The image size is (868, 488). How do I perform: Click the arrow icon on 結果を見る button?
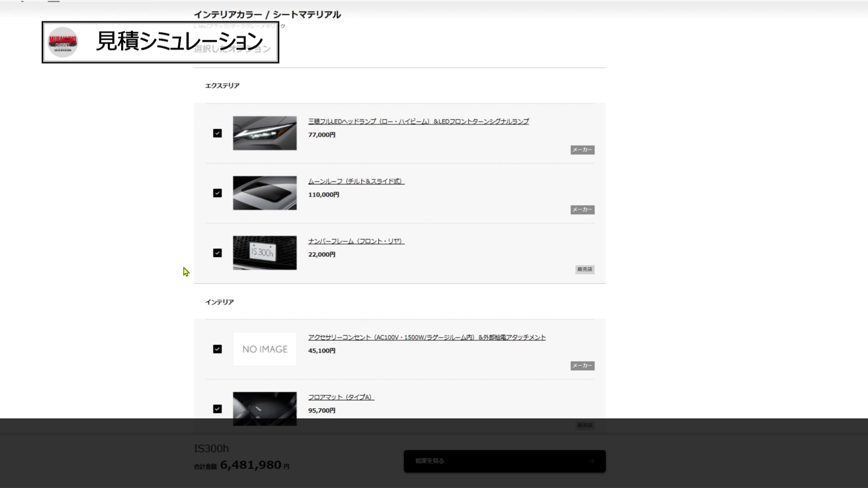click(591, 461)
